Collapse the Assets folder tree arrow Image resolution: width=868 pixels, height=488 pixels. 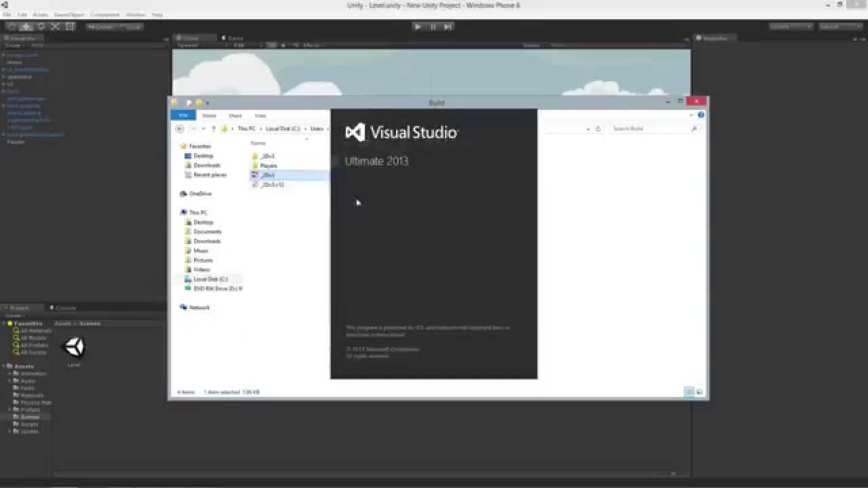coord(3,366)
